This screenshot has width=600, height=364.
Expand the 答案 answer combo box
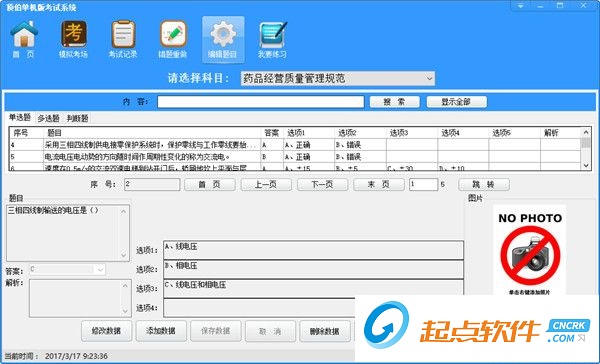pos(67,269)
